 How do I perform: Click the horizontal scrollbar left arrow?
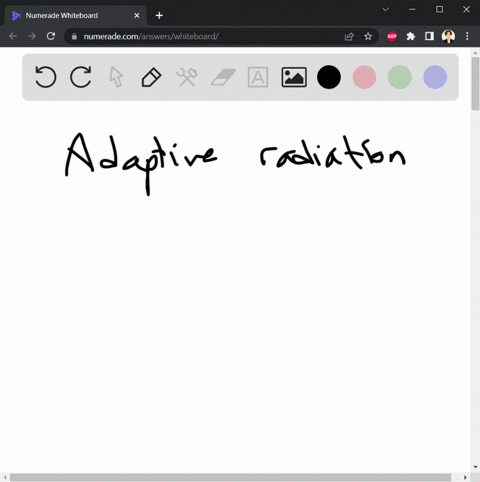tap(5, 477)
